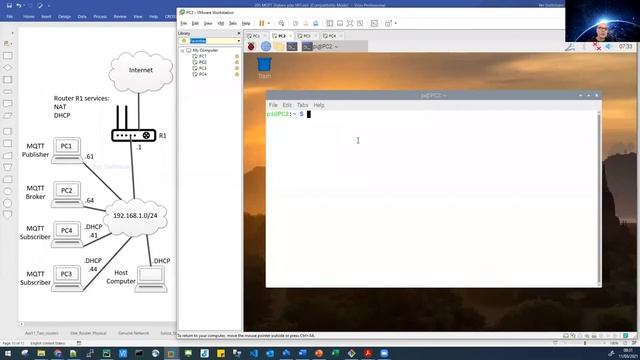Open VMware VM menu
Image resolution: width=640 pixels, height=360 pixels.
point(220,23)
